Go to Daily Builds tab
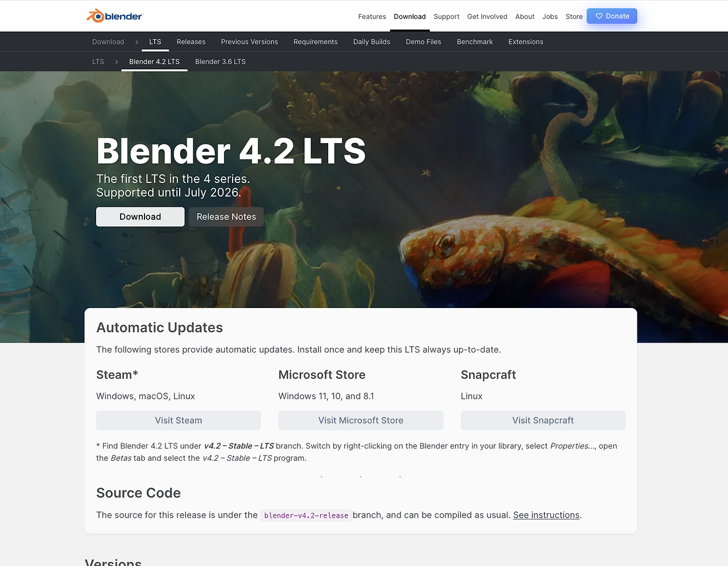The height and width of the screenshot is (566, 728). 372,41
